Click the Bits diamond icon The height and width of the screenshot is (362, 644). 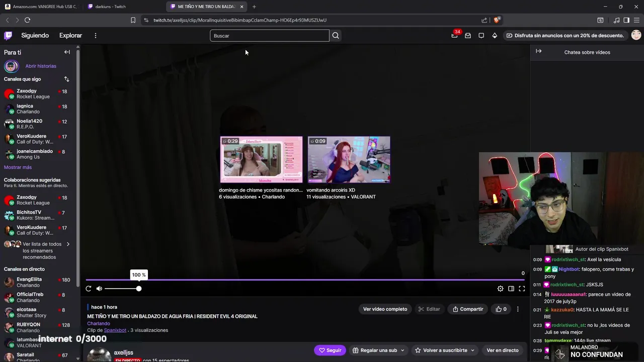coord(495,36)
